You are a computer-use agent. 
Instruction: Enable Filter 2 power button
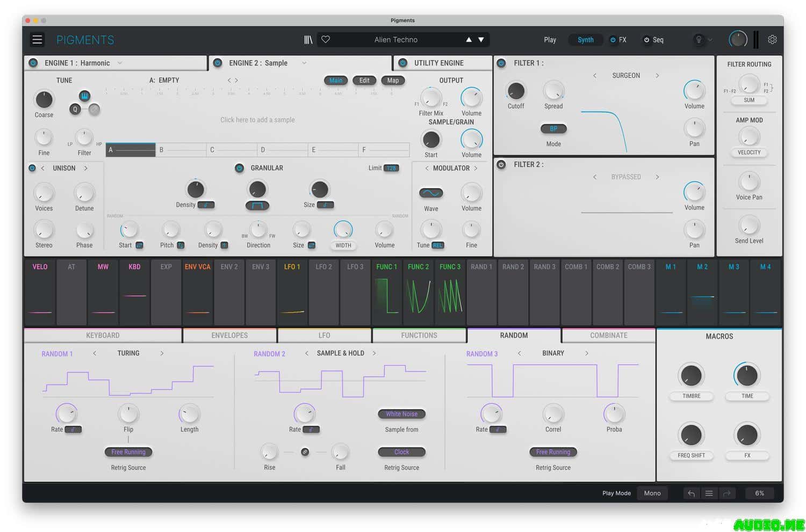(x=501, y=164)
